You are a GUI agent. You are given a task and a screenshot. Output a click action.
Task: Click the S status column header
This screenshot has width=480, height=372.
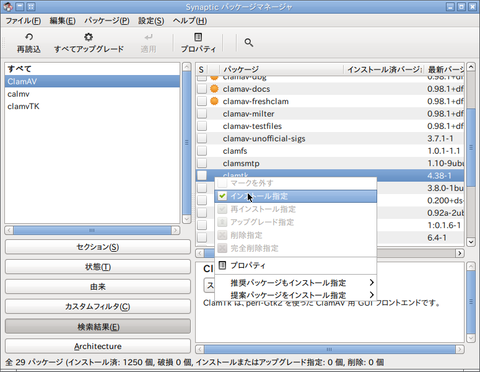[x=201, y=69]
